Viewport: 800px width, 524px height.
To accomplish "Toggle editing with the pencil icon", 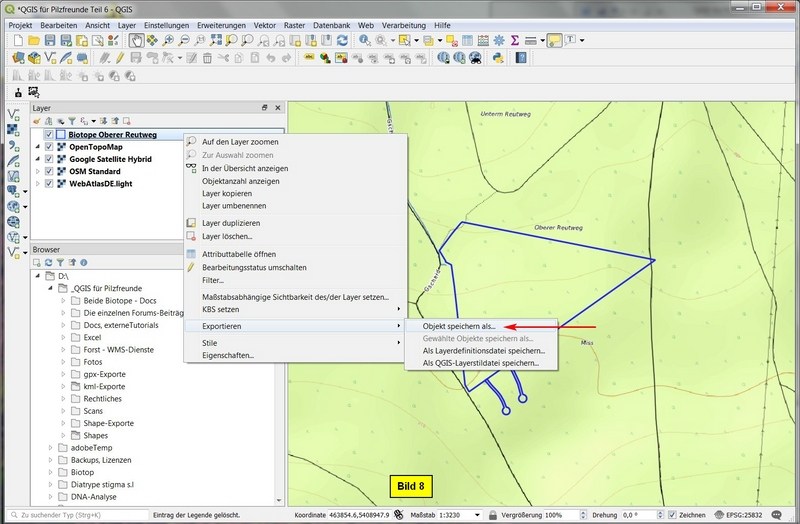I will [x=120, y=58].
